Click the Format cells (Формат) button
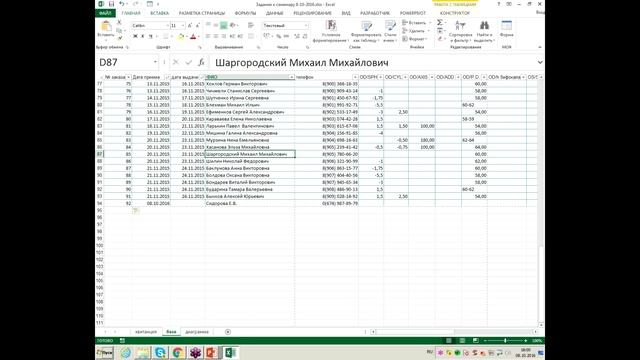Screen dimensions: 640x360 click(415, 39)
